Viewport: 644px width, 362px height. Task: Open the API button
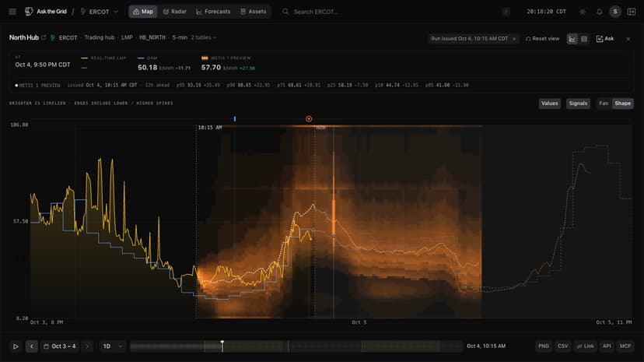coord(607,346)
